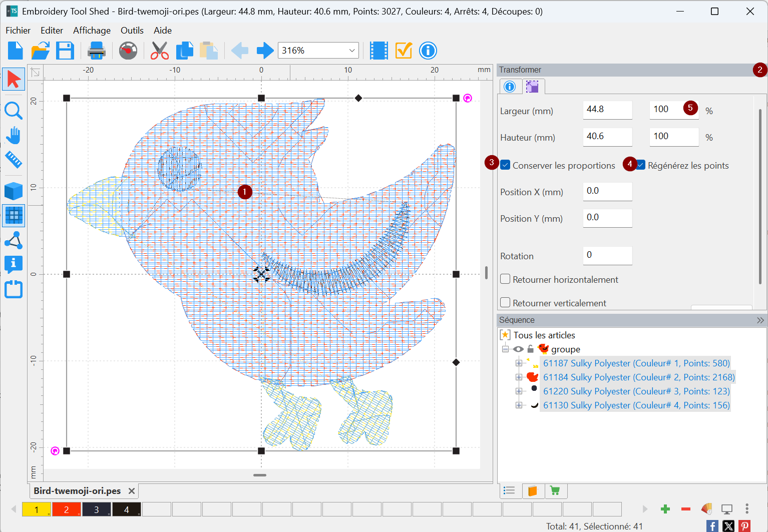Toggle groupe visibility eye icon
The image size is (768, 532).
click(x=518, y=349)
